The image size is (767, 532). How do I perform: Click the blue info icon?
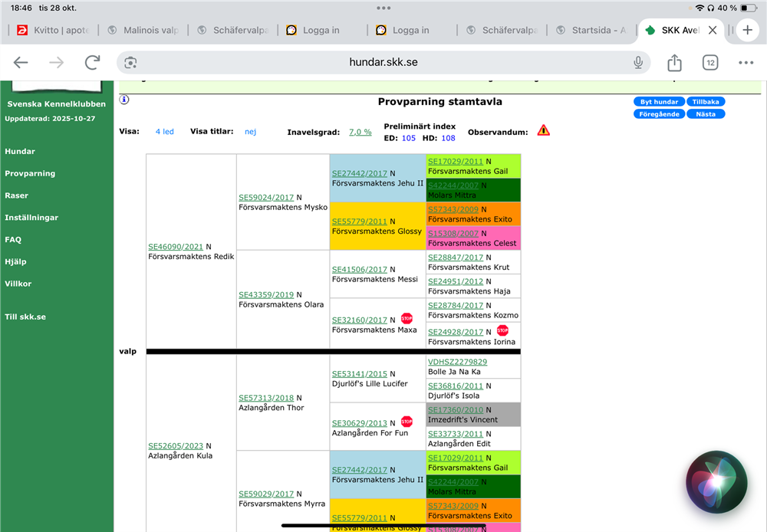pos(124,100)
